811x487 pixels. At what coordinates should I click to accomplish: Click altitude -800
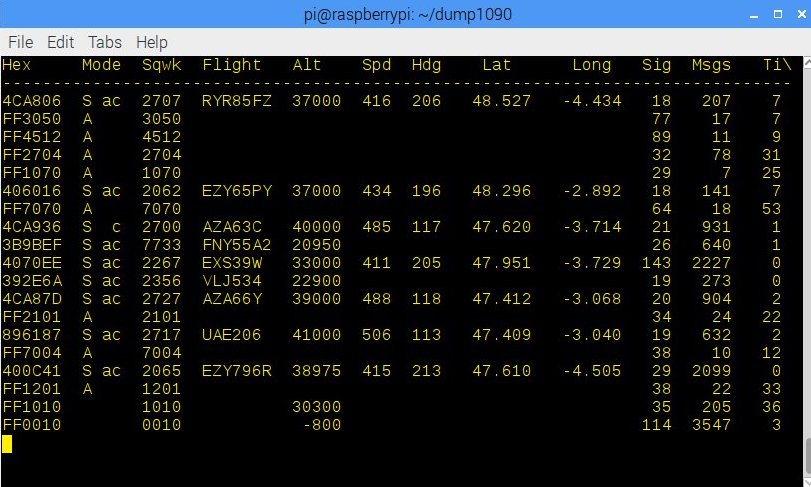pyautogui.click(x=322, y=425)
